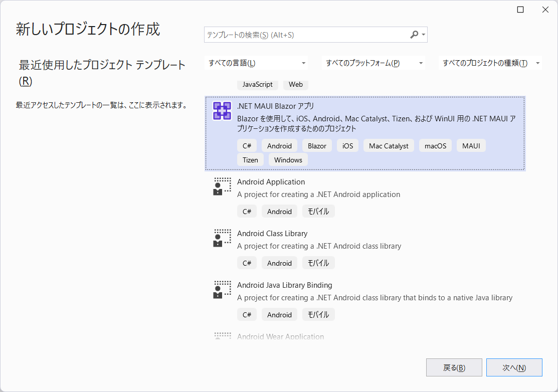Click the C# tag under MAUI Blazor
The height and width of the screenshot is (392, 558).
[247, 146]
